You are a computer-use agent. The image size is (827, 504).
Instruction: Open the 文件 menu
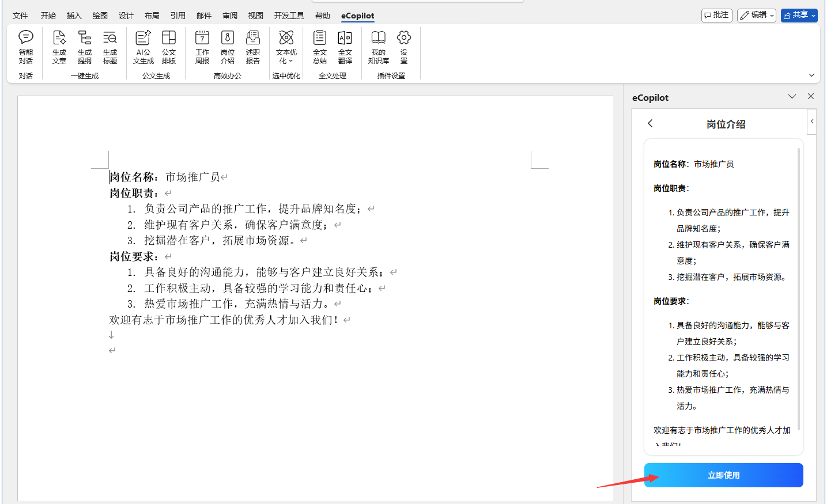(x=20, y=16)
